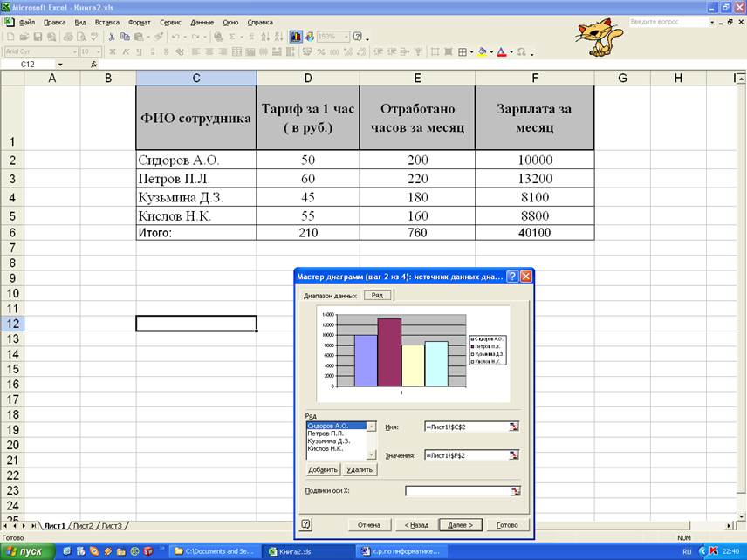Click the range picker icon for Подписи оси X
The width and height of the screenshot is (747, 560).
(x=514, y=491)
